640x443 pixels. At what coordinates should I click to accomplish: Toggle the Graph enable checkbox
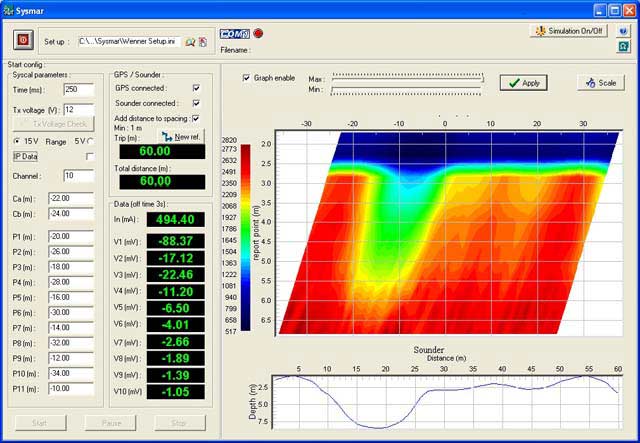[x=246, y=78]
